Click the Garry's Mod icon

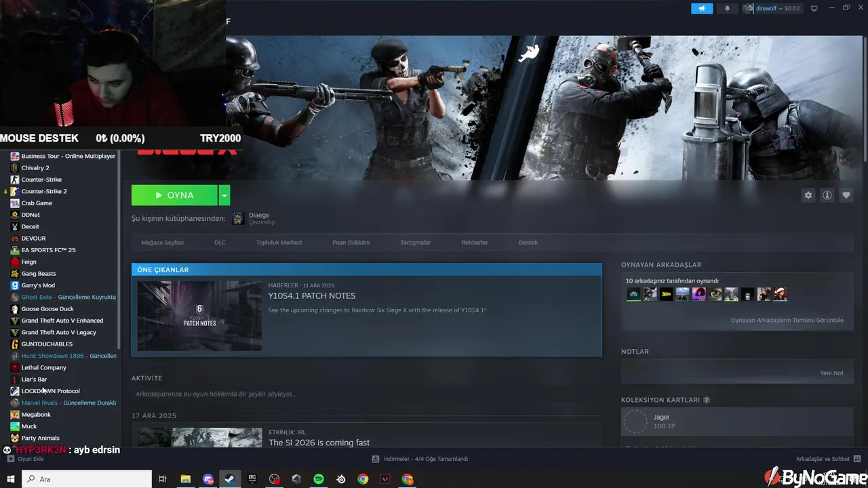click(15, 285)
